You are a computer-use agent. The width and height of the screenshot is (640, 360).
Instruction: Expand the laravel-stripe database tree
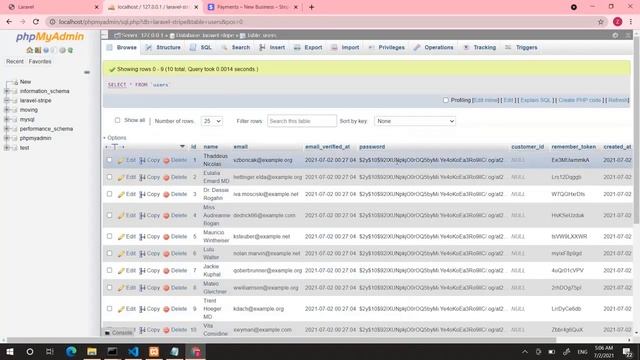(7, 100)
